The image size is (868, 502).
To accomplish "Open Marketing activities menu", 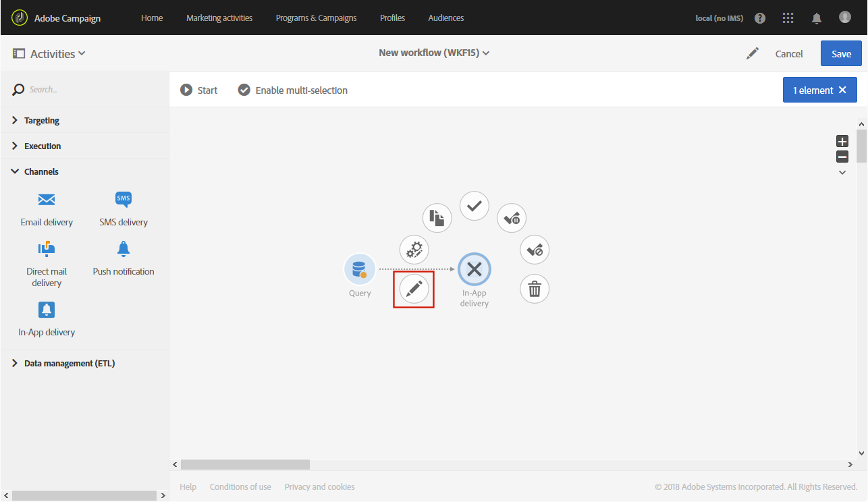I will pos(219,18).
